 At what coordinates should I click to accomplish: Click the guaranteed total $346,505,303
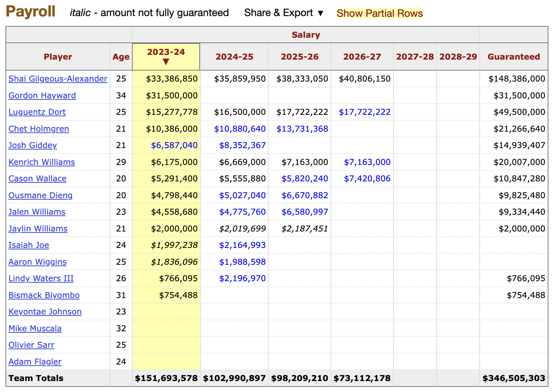coord(514,378)
